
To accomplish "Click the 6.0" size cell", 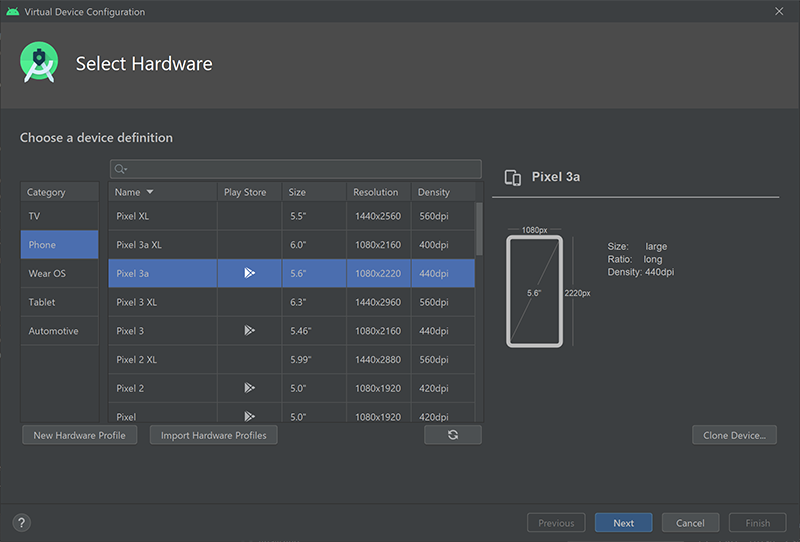I will (314, 244).
